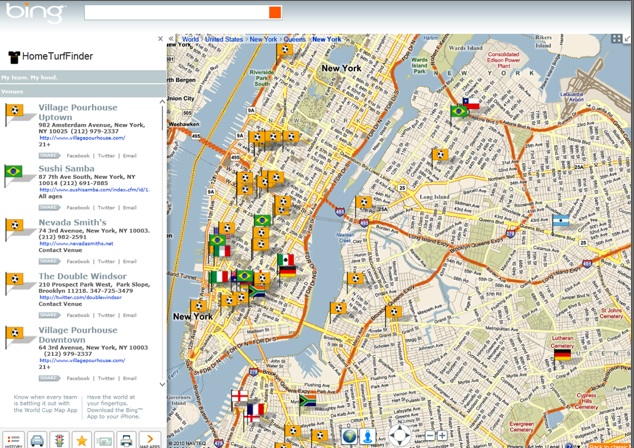The height and width of the screenshot is (448, 634).
Task: Zoom in with the plus button
Action: click(442, 436)
